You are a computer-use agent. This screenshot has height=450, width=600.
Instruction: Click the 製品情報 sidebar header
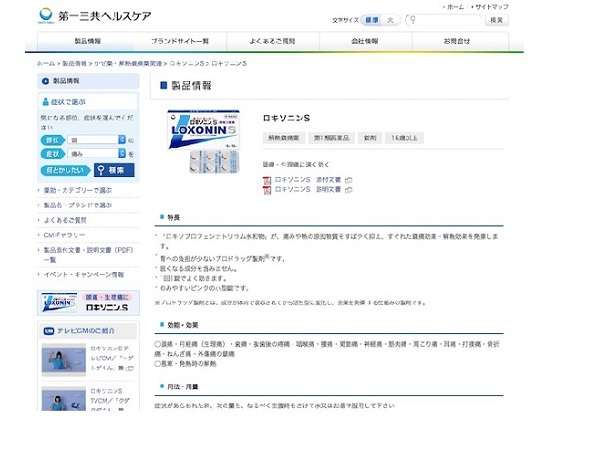coord(88,81)
